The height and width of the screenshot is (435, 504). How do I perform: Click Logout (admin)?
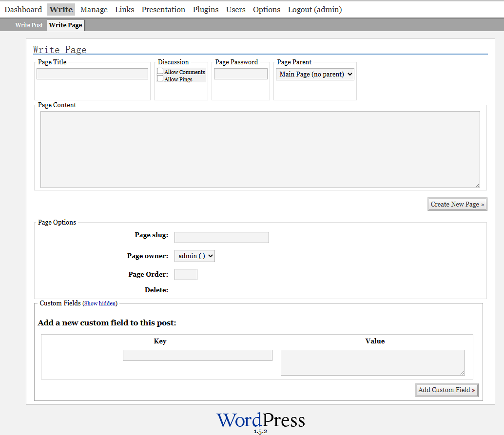(315, 10)
